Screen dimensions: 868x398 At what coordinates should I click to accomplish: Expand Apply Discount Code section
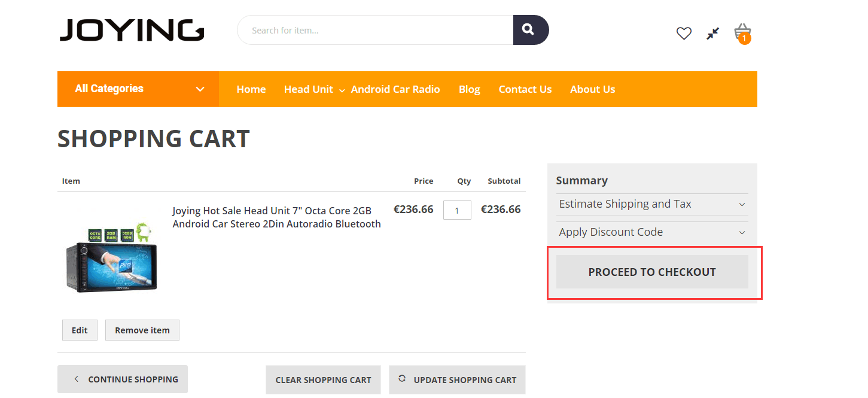651,232
